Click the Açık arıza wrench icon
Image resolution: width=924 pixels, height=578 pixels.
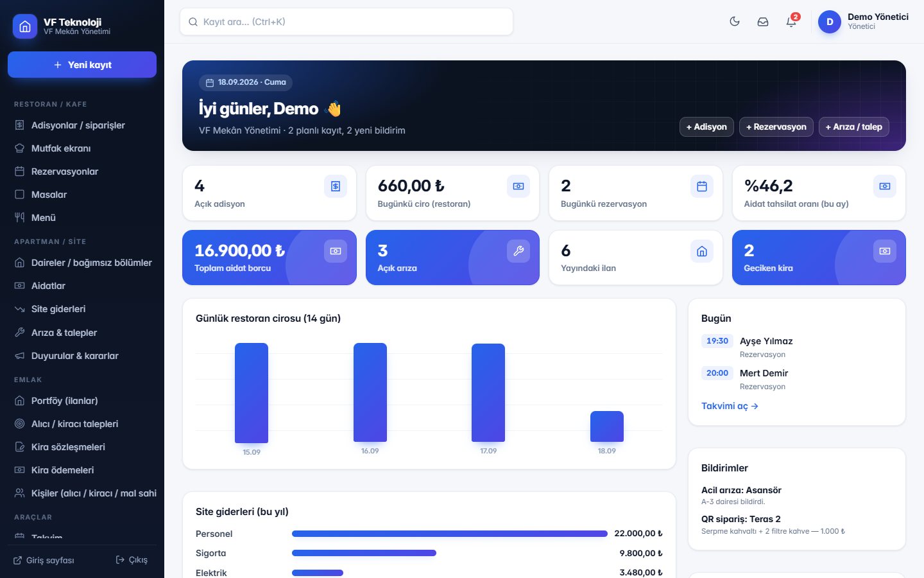point(518,251)
